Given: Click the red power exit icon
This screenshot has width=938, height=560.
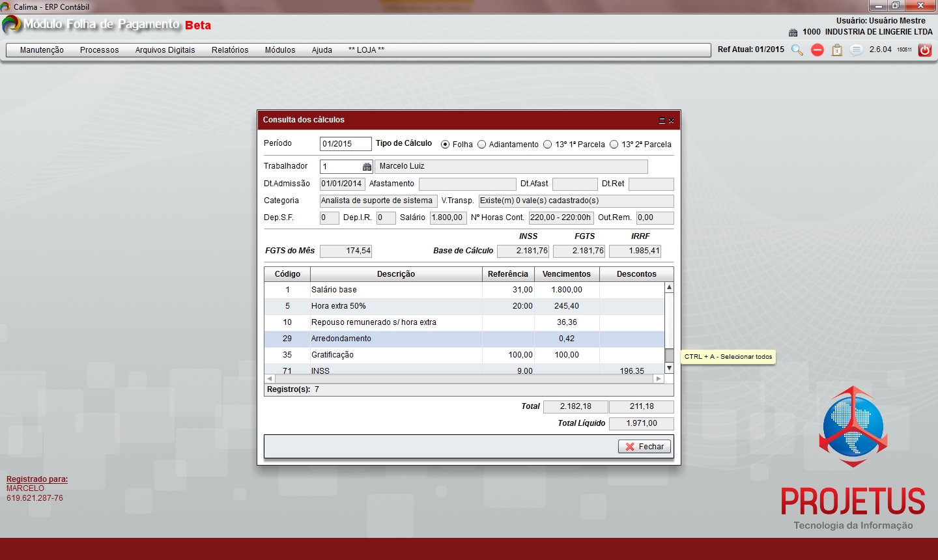Looking at the screenshot, I should click(x=924, y=50).
